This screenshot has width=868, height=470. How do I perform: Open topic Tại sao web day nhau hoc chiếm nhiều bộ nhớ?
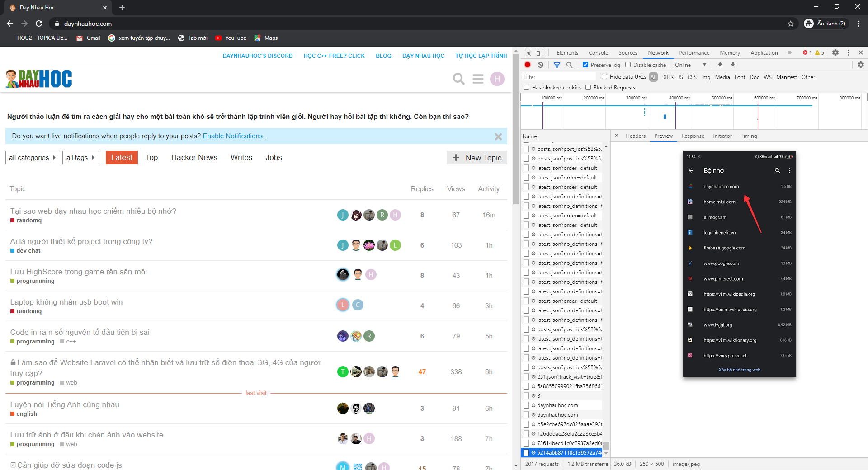(x=93, y=211)
